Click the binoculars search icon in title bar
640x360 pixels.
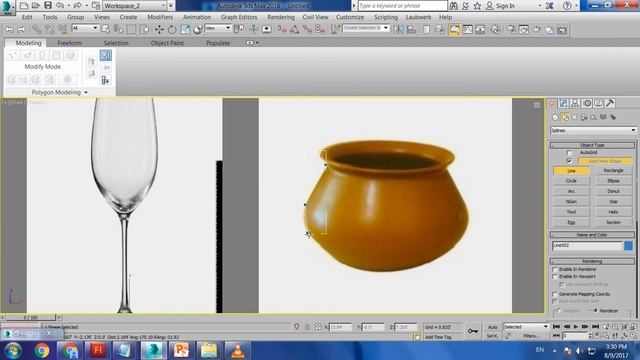click(453, 6)
